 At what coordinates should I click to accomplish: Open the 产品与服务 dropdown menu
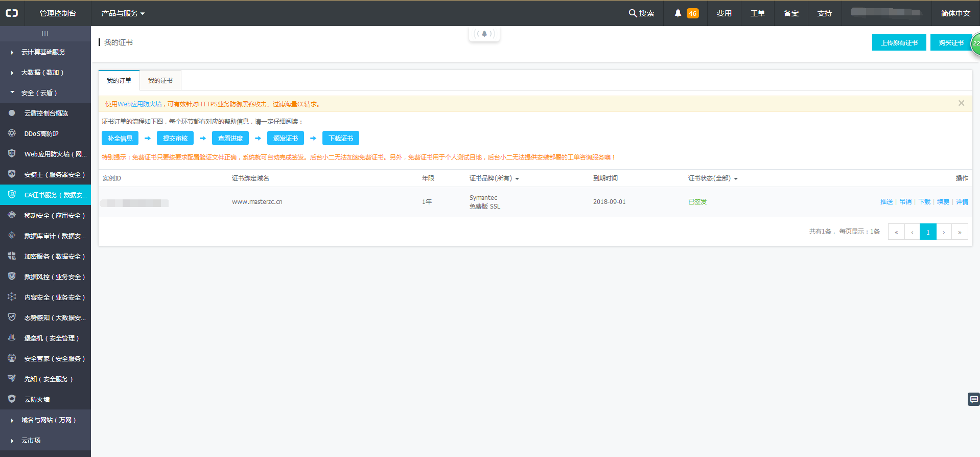pyautogui.click(x=123, y=13)
